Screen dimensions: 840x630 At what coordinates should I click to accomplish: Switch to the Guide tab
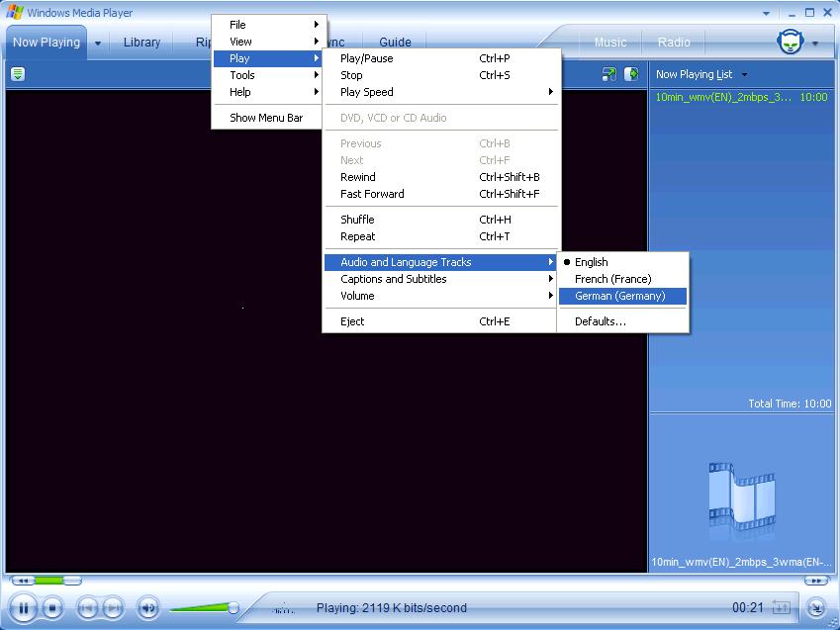pyautogui.click(x=395, y=43)
